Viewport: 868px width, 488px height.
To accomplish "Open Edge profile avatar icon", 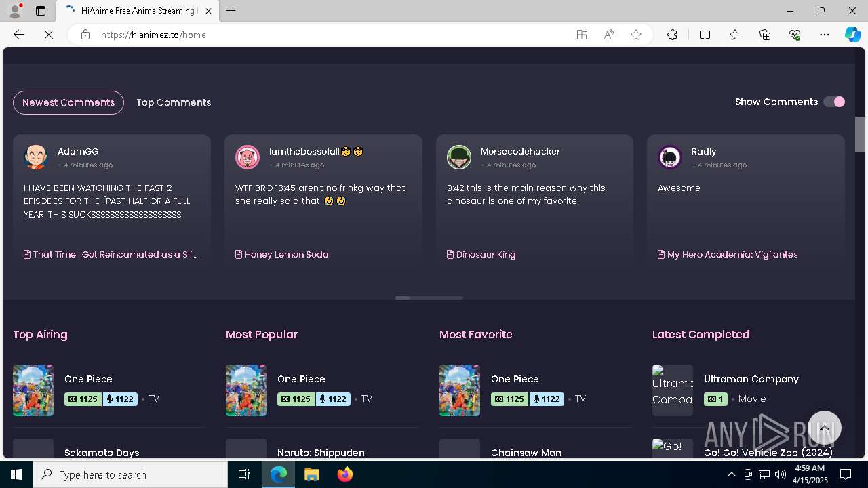I will coord(15,11).
